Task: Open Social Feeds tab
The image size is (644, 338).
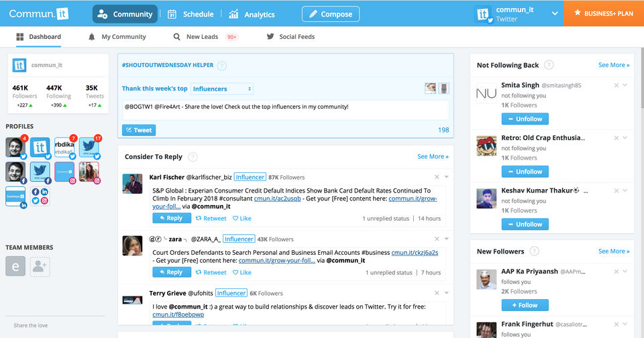Action: (290, 37)
